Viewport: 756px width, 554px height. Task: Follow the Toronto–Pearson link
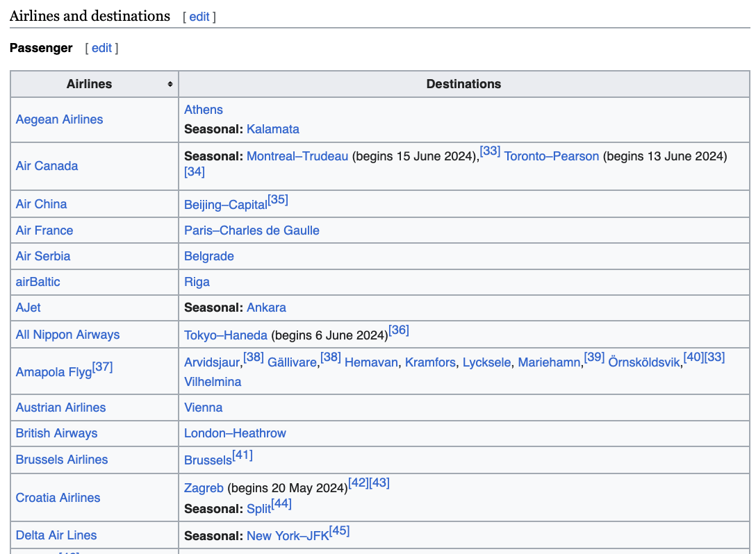[552, 156]
